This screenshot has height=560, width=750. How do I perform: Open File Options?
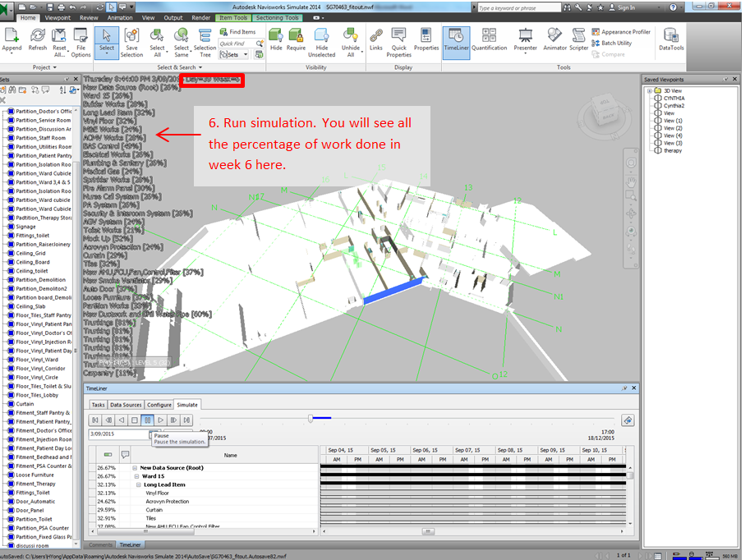point(81,42)
